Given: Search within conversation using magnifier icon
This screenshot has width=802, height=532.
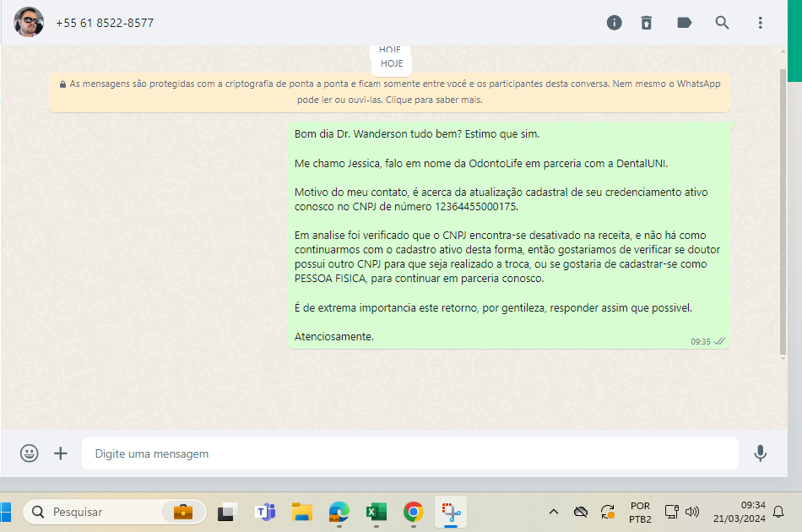Looking at the screenshot, I should point(722,23).
